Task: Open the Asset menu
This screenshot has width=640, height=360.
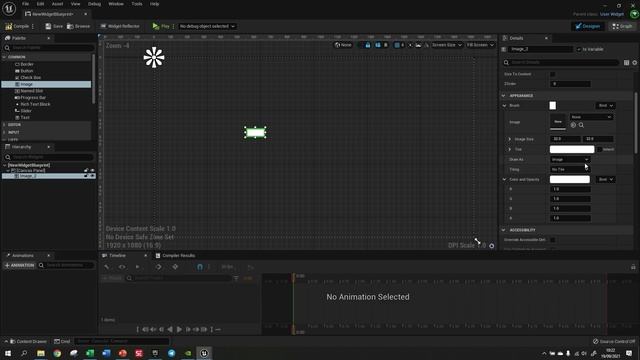Action: 57,4
